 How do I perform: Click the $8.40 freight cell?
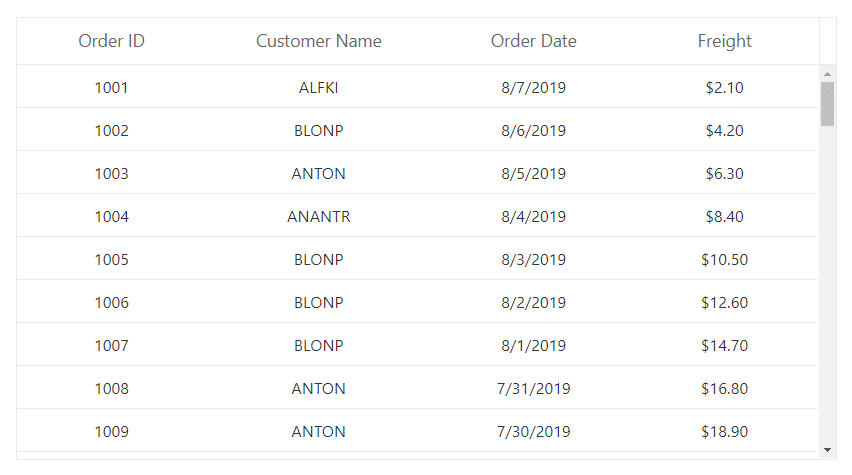725,216
